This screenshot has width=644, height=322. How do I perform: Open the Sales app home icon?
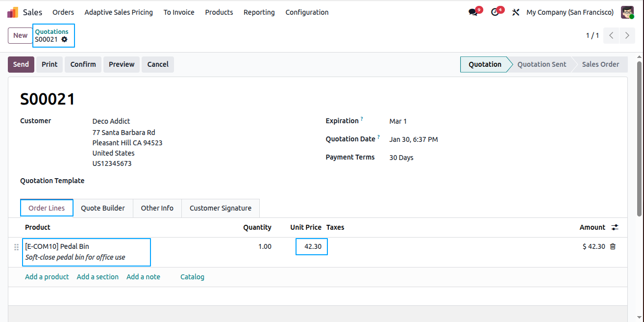click(x=13, y=12)
